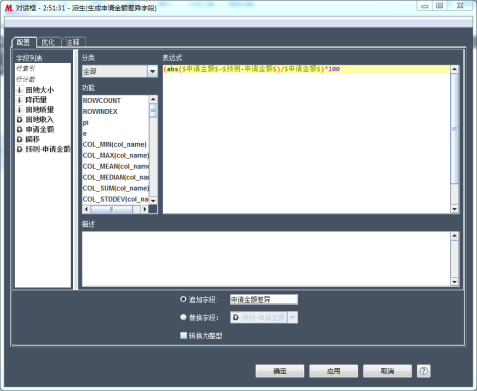The image size is (477, 391).
Task: Enable the 转换为整型 checkbox
Action: pyautogui.click(x=183, y=335)
